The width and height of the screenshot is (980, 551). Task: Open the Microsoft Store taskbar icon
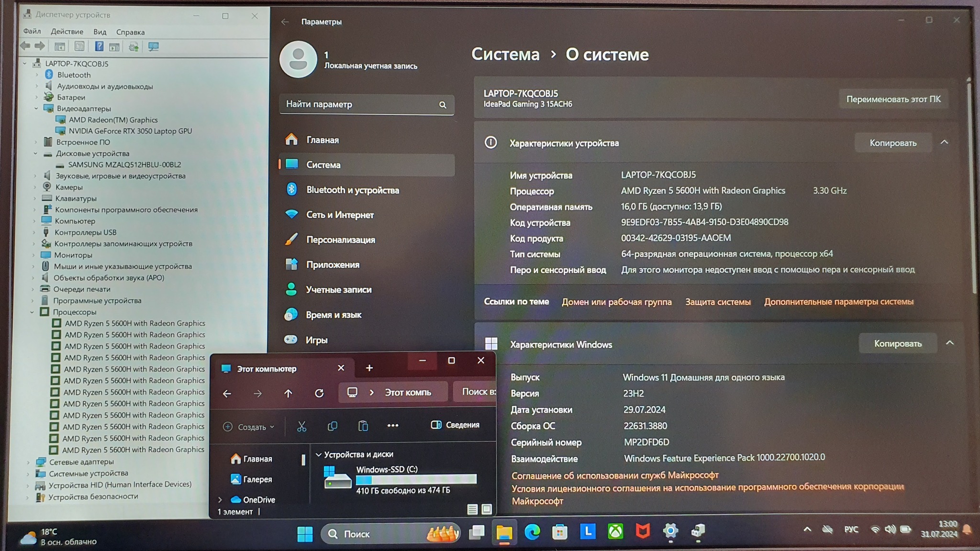point(559,531)
